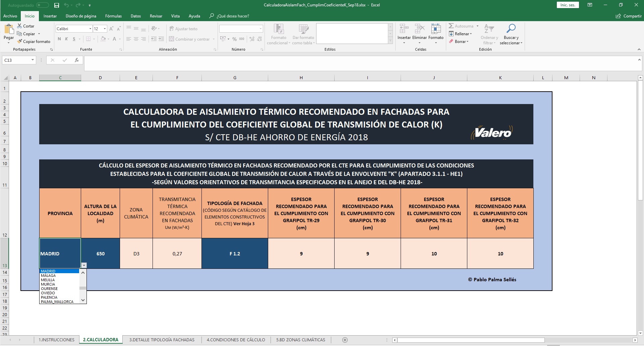The image size is (644, 346).
Task: Toggle Ajustar texto wrap
Action: click(183, 29)
